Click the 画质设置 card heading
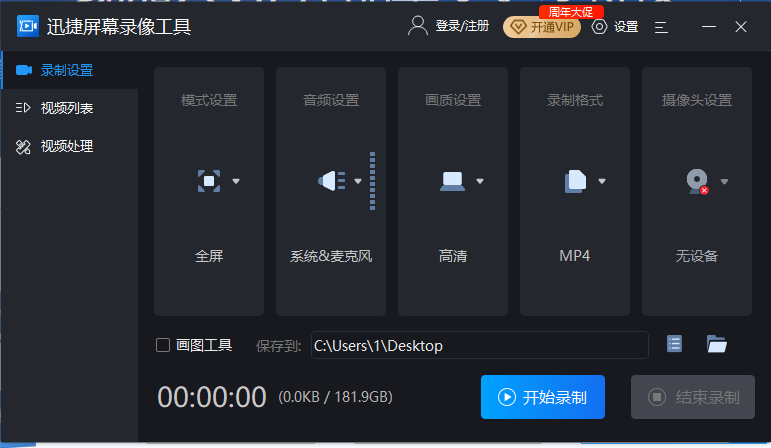771x448 pixels. [453, 100]
